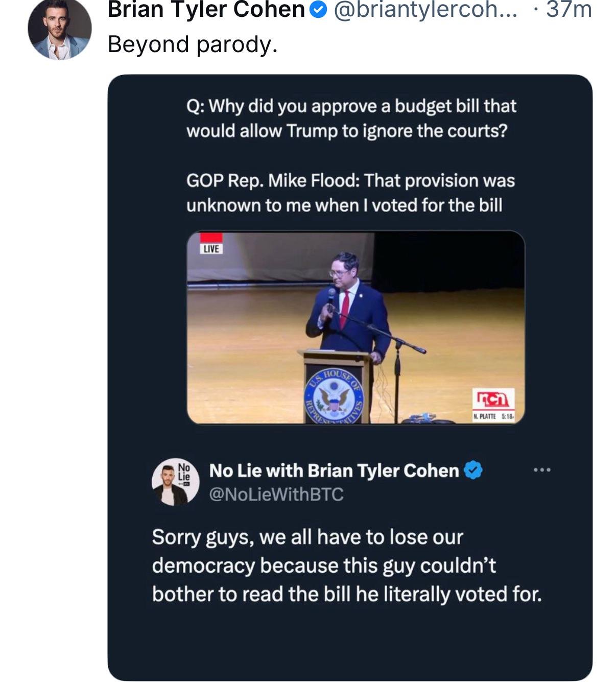Click the "No Lie with Brian Tyler Cohen" name
The image size is (616, 682).
point(334,471)
